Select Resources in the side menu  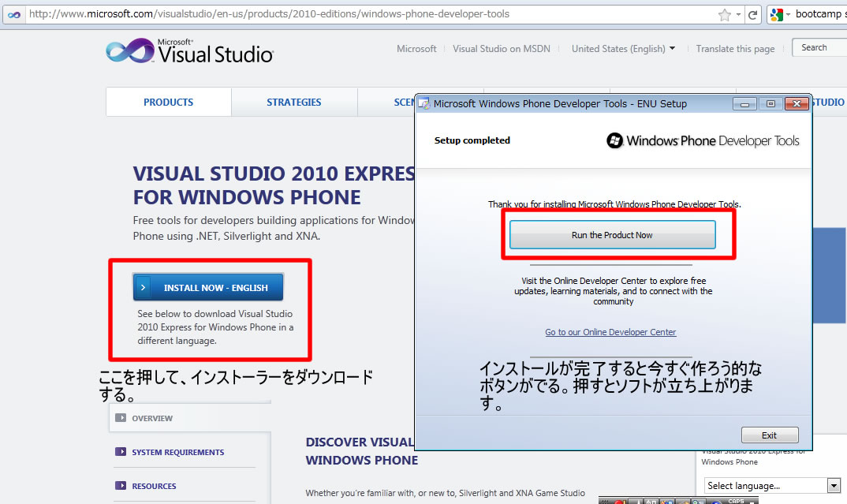(154, 486)
